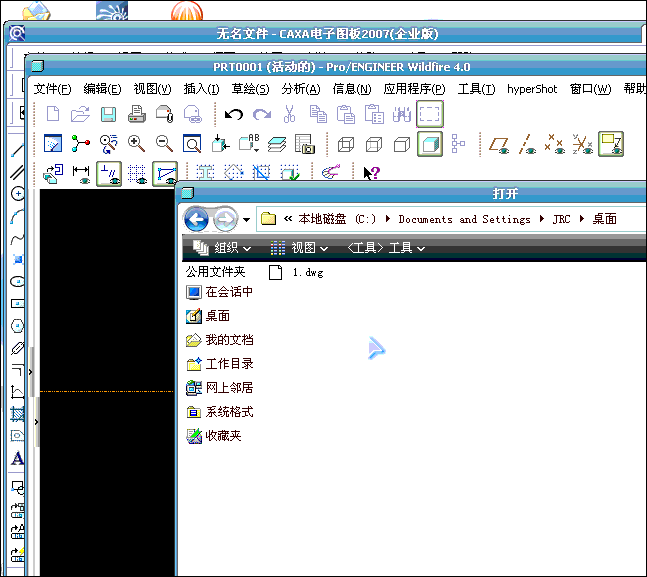
Task: Select 在会话中 in common folders
Action: pyautogui.click(x=219, y=292)
